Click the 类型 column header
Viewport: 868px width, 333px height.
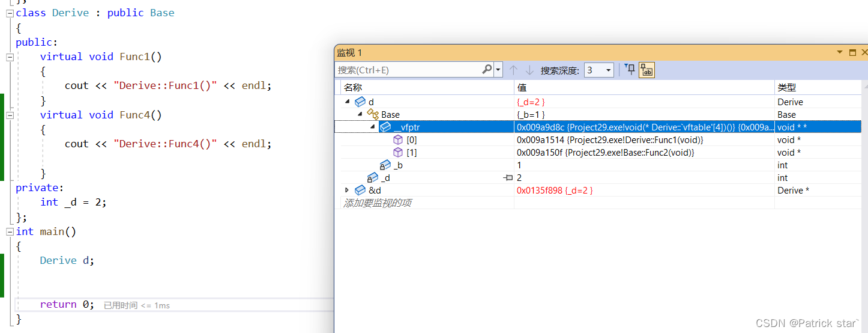[818, 88]
